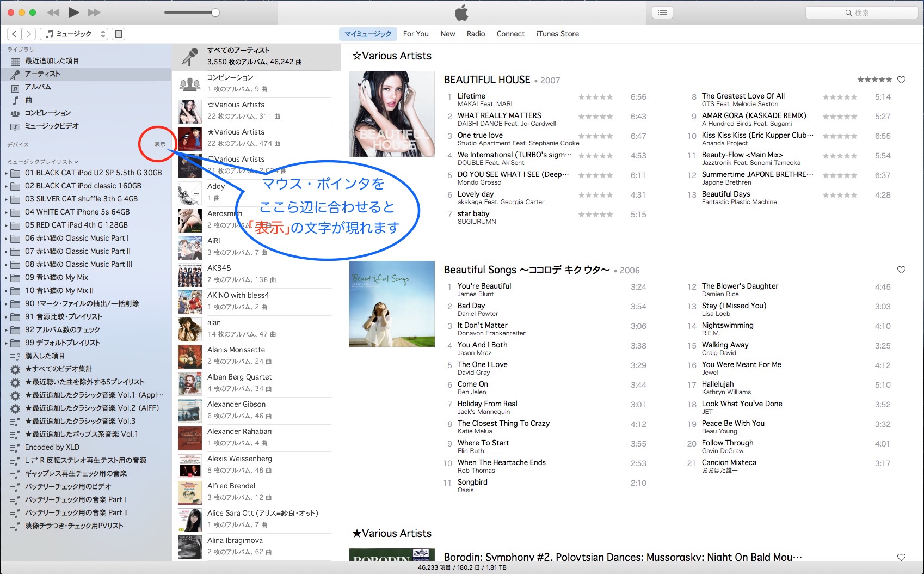Select ミュージックビデオ in the library sidebar
The height and width of the screenshot is (574, 924).
click(86, 126)
